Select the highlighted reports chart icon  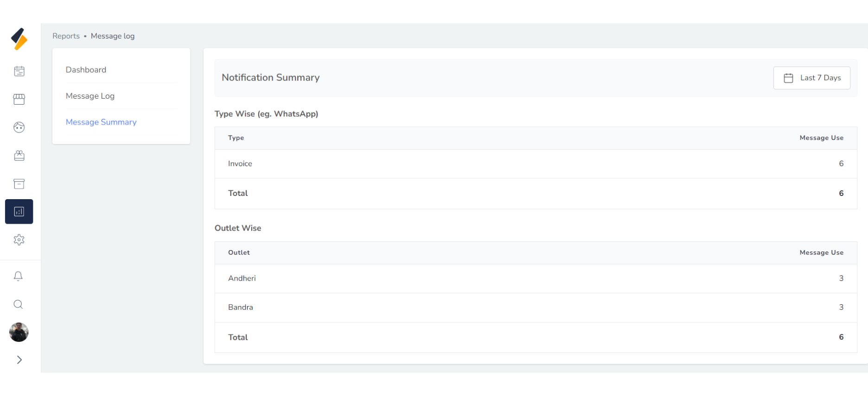point(19,212)
